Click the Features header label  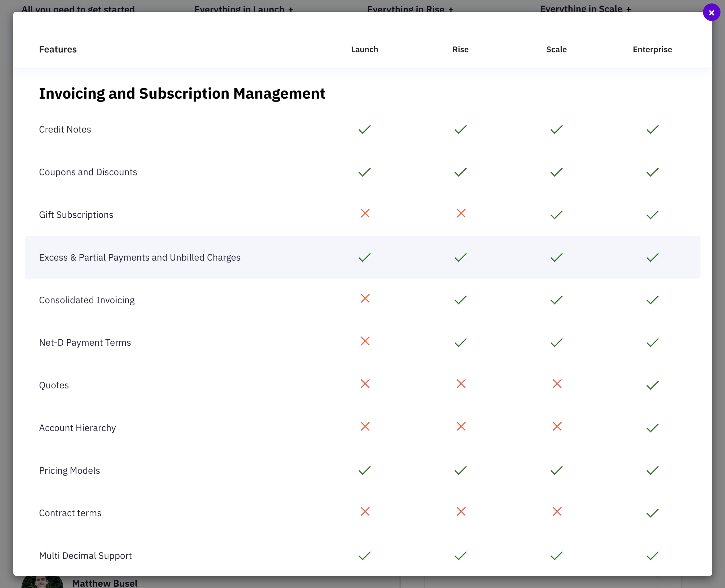click(58, 50)
